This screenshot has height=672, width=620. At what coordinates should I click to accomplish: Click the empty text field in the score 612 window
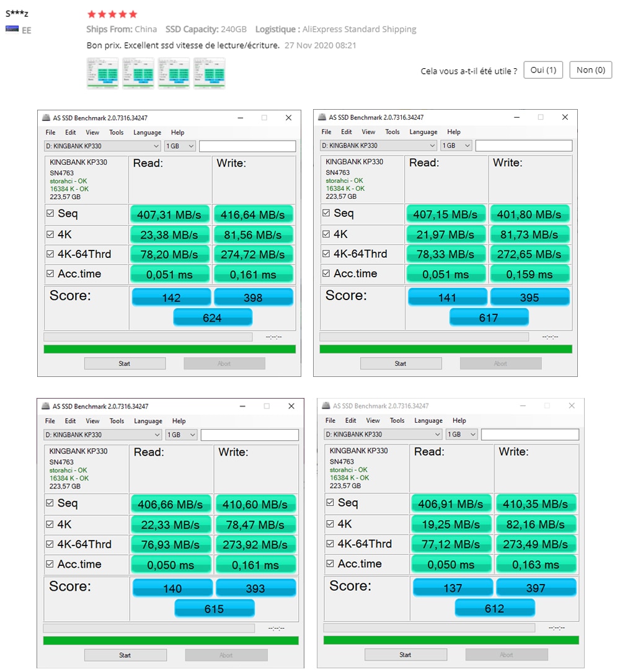pyautogui.click(x=530, y=434)
